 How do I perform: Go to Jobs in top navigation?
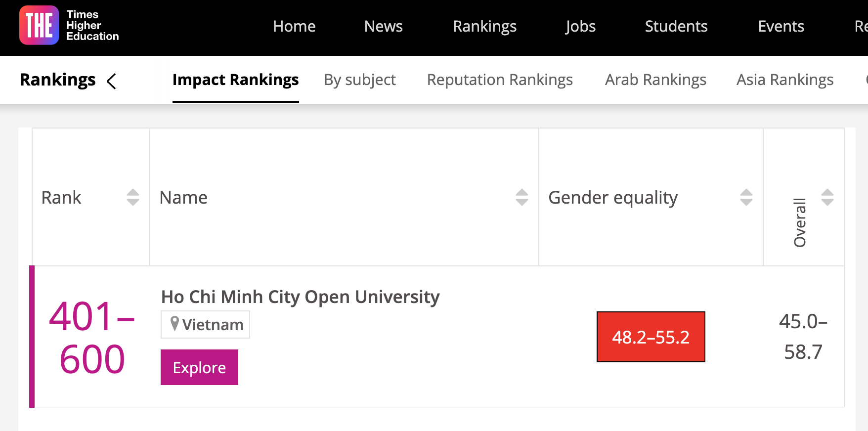580,26
